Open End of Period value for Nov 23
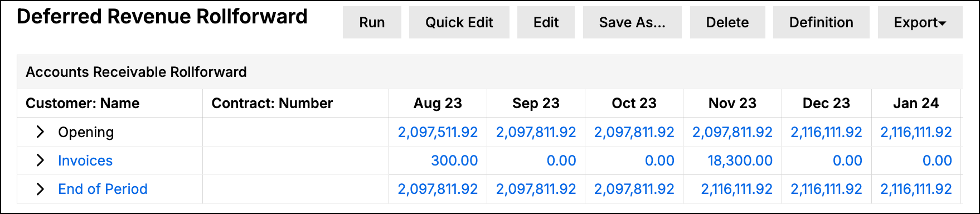Image resolution: width=980 pixels, height=214 pixels. click(x=736, y=189)
